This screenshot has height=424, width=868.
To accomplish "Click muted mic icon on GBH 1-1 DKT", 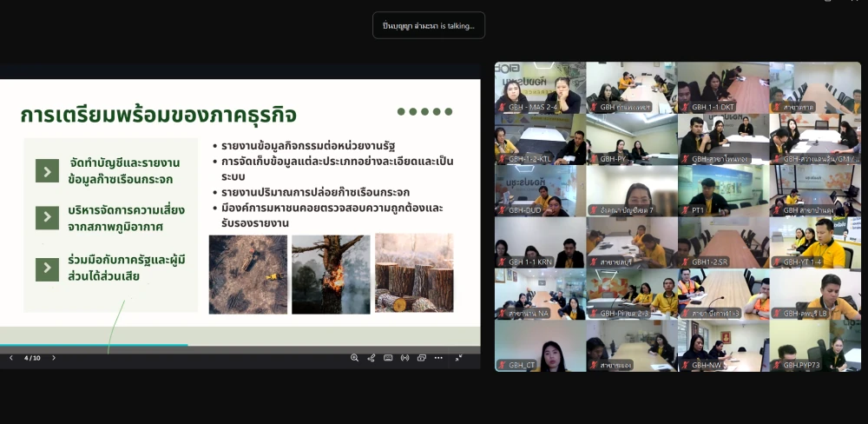I will [x=686, y=107].
